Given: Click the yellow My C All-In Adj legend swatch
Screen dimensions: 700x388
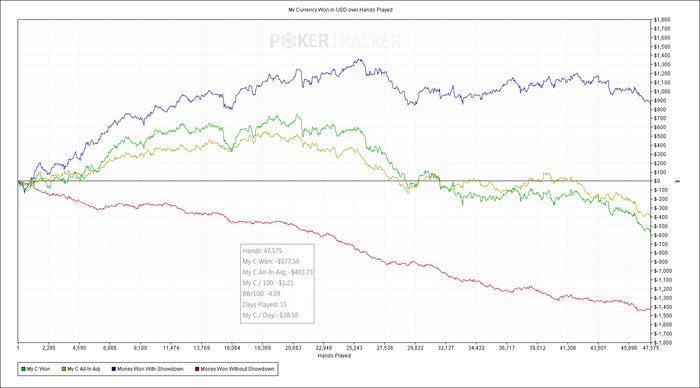Looking at the screenshot, I should pyautogui.click(x=64, y=369).
